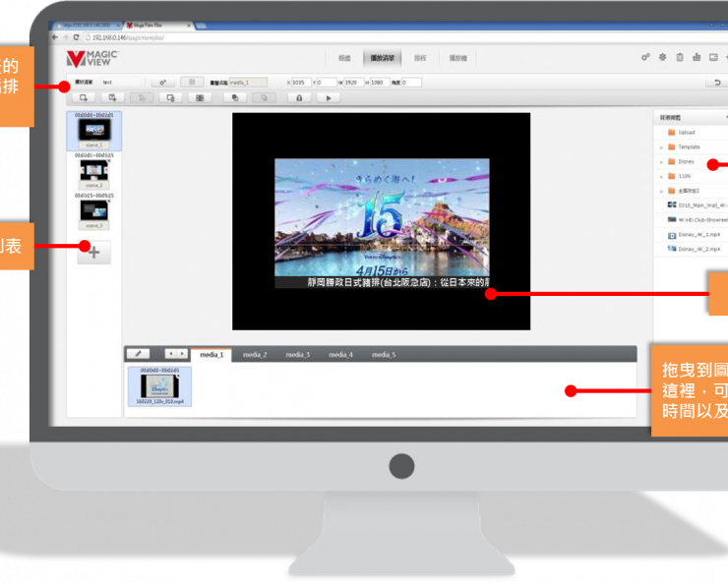Click the greyed-out text tool icon

coord(142,98)
